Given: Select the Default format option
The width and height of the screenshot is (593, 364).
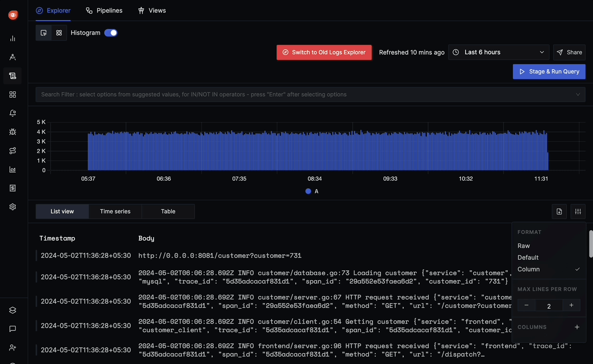Looking at the screenshot, I should pos(528,257).
